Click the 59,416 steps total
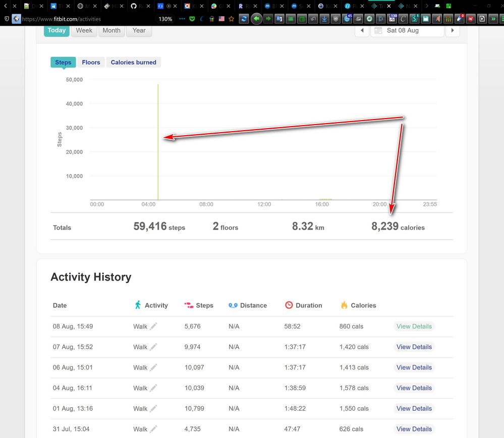This screenshot has width=504, height=438. point(159,227)
